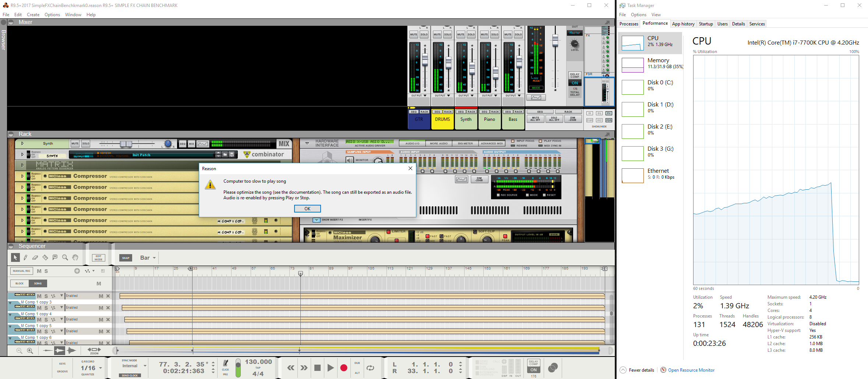Solo the DRUMS mixer channel
This screenshot has height=379, width=868.
pos(448,35)
